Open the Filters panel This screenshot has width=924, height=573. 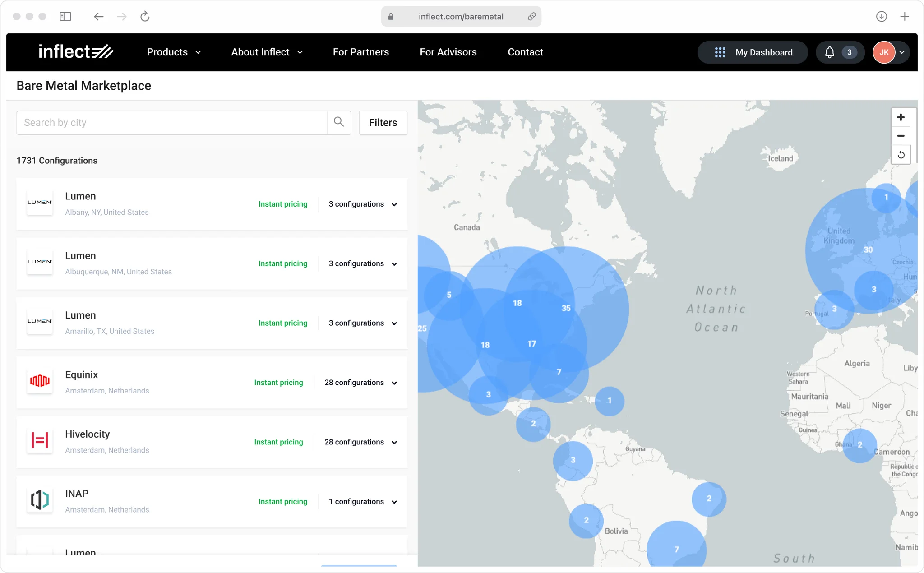point(382,122)
